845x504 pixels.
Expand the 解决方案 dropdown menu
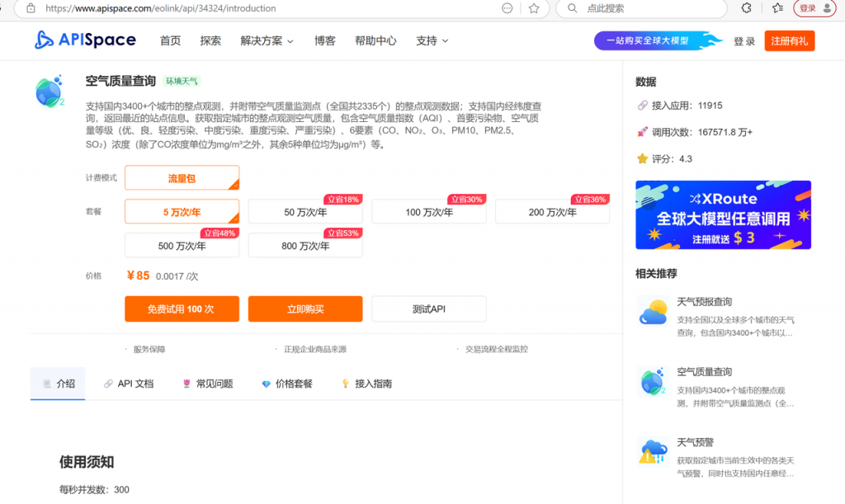click(x=267, y=41)
